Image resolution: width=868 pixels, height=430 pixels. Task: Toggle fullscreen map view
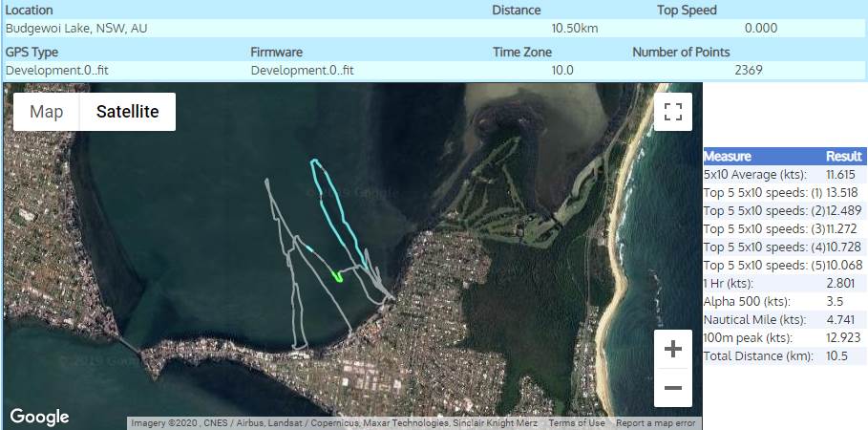tap(672, 112)
